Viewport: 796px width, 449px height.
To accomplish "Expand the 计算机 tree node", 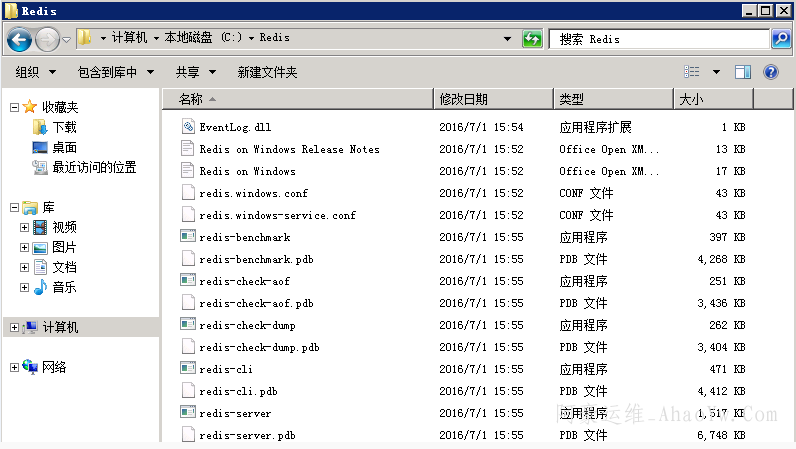I will pos(14,327).
